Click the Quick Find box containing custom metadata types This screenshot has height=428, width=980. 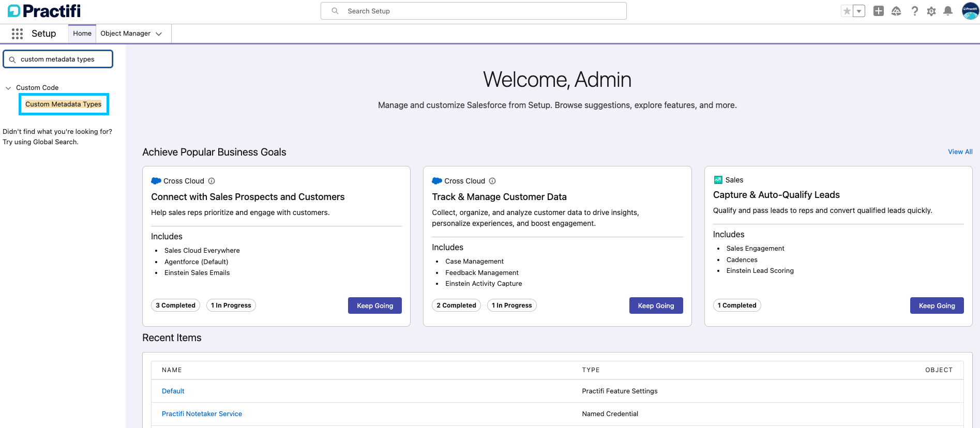pos(58,59)
